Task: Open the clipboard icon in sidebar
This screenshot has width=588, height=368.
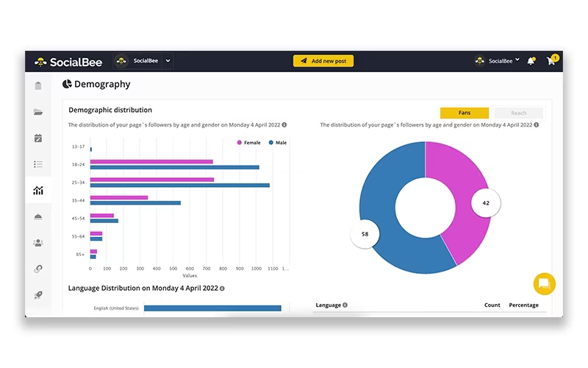Action: [x=38, y=85]
